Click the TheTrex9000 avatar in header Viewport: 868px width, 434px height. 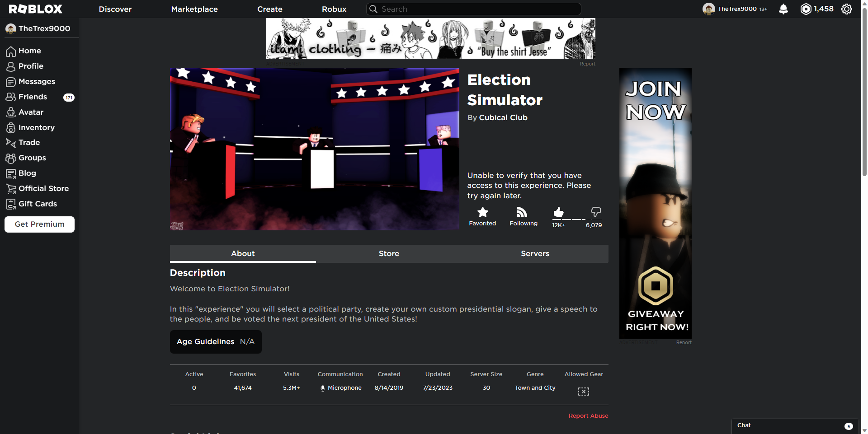708,9
